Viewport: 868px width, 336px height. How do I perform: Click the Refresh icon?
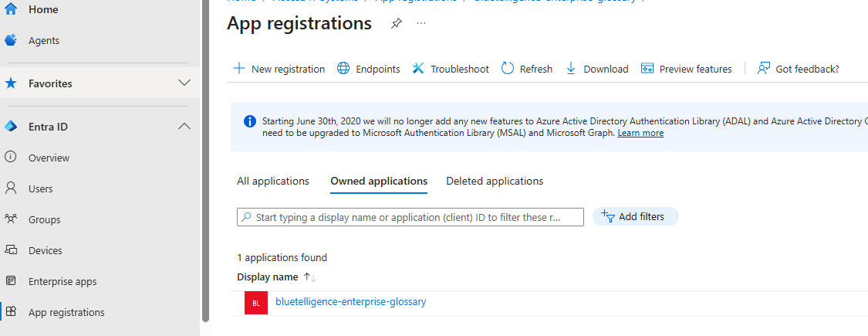point(508,69)
